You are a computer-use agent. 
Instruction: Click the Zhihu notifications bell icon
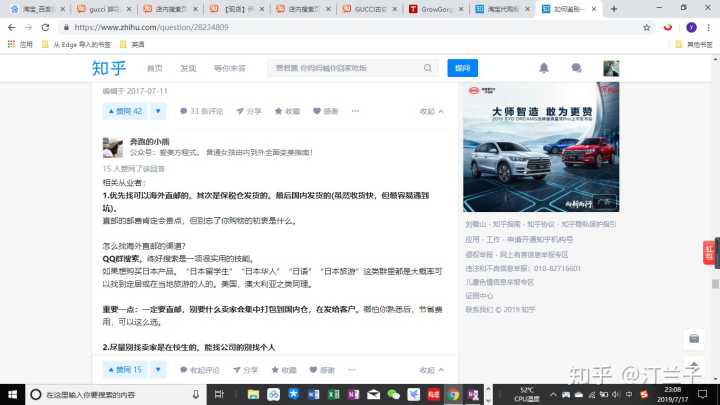(544, 68)
